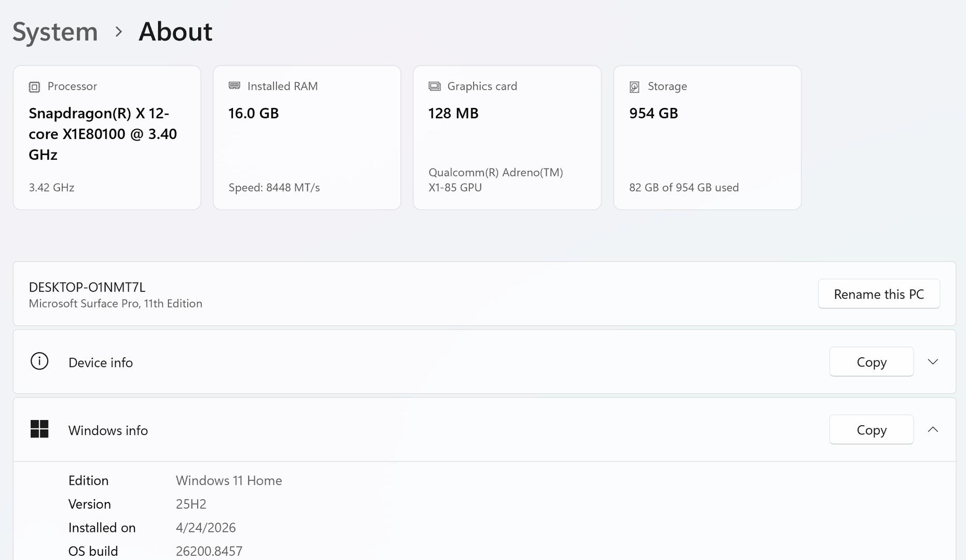The width and height of the screenshot is (966, 560).
Task: Click the Installed on row label
Action: (x=102, y=528)
